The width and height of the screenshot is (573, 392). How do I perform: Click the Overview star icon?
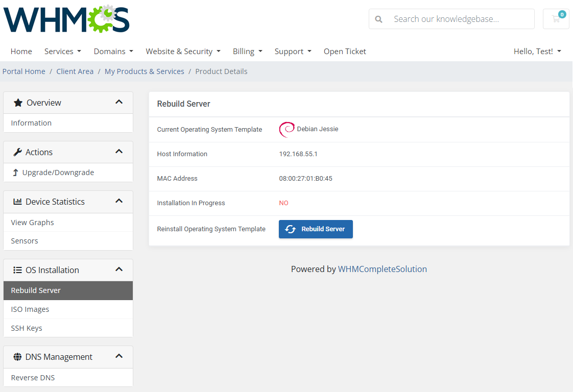tap(18, 103)
